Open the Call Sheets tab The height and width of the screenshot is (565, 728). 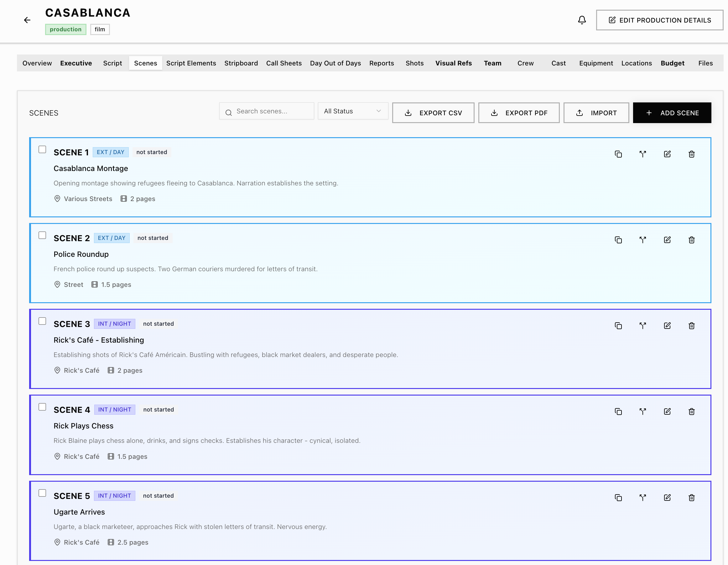pyautogui.click(x=284, y=63)
